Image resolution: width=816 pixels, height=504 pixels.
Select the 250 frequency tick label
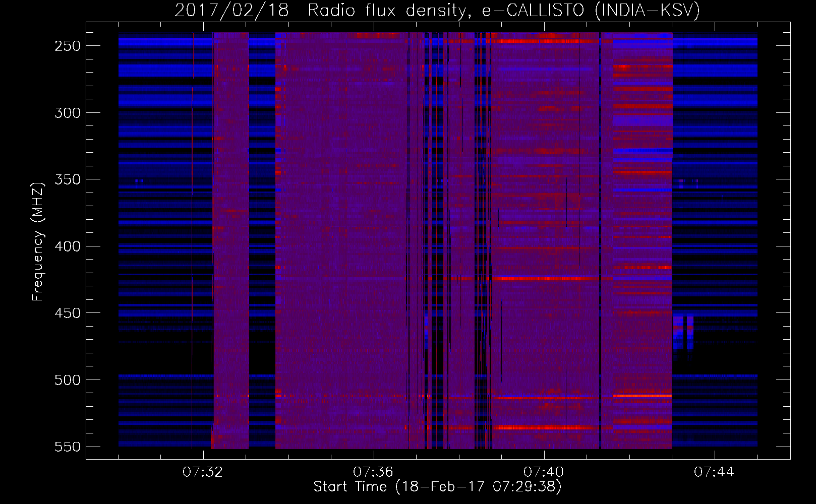tap(68, 46)
